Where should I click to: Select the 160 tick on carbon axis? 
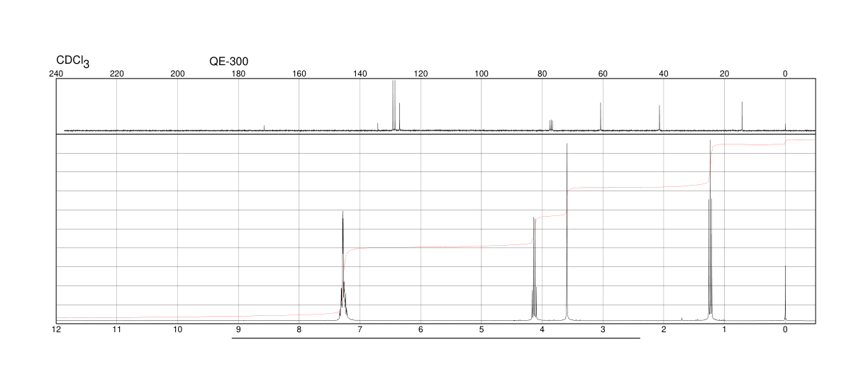coord(299,74)
